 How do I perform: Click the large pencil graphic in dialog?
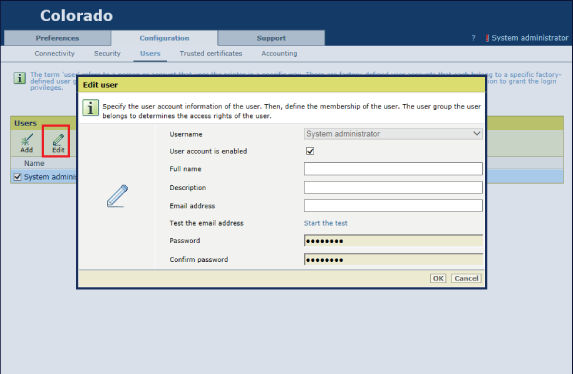click(117, 196)
